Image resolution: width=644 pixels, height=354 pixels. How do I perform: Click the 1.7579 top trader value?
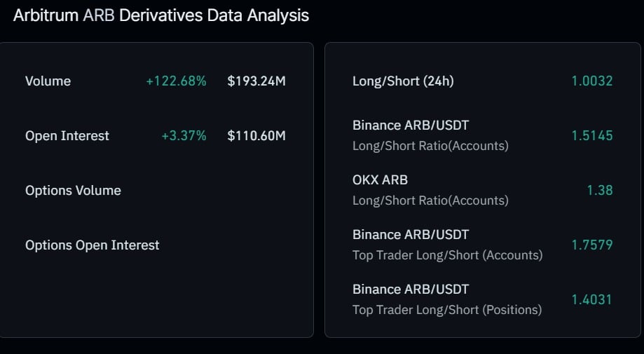click(x=592, y=245)
